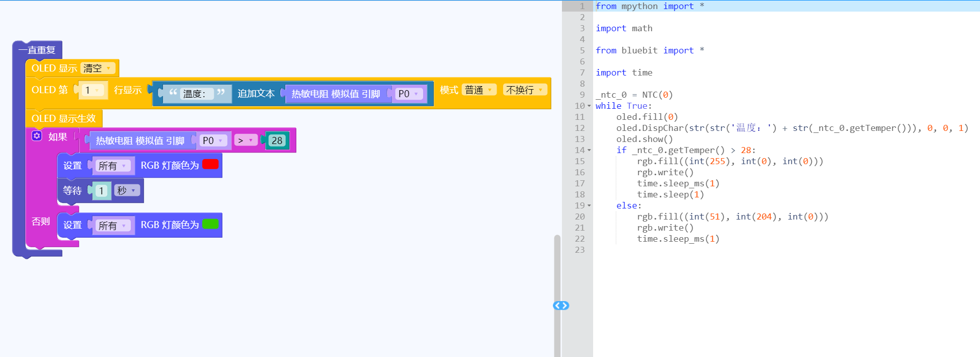980x357 pixels.
Task: Open the 秒 time unit dropdown
Action: coord(126,190)
